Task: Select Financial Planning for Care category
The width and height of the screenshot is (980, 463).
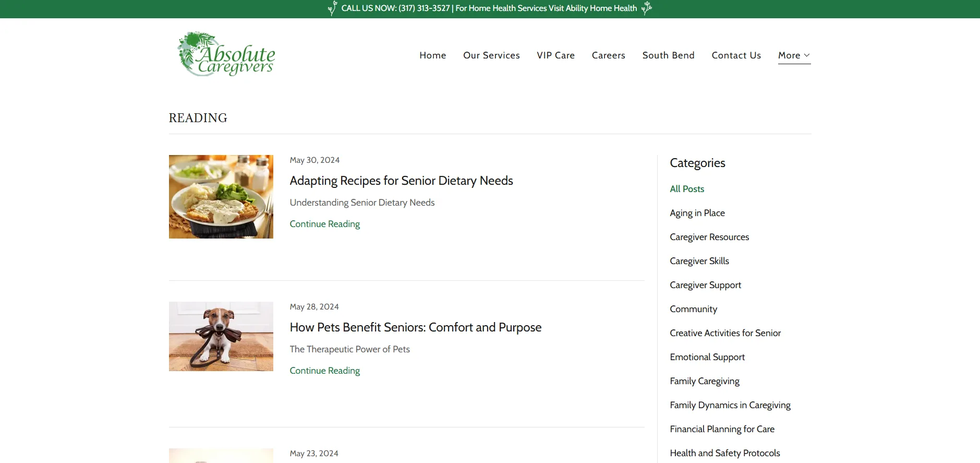Action: (722, 429)
